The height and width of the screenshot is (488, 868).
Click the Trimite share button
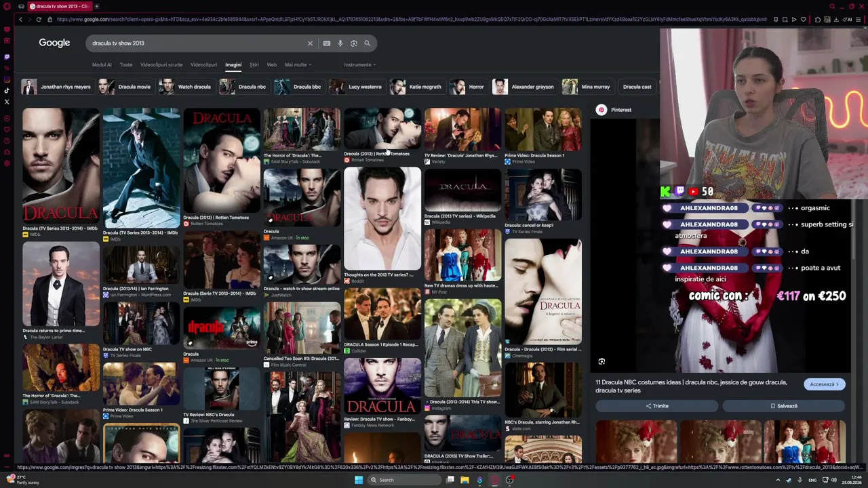pyautogui.click(x=656, y=406)
